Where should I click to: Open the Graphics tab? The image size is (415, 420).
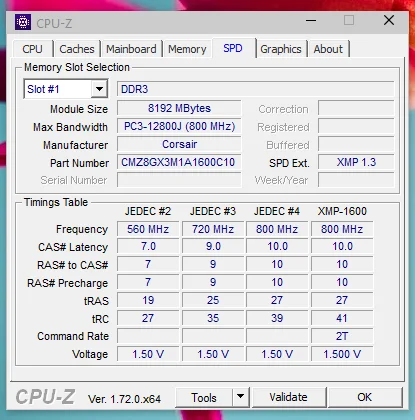(x=281, y=49)
